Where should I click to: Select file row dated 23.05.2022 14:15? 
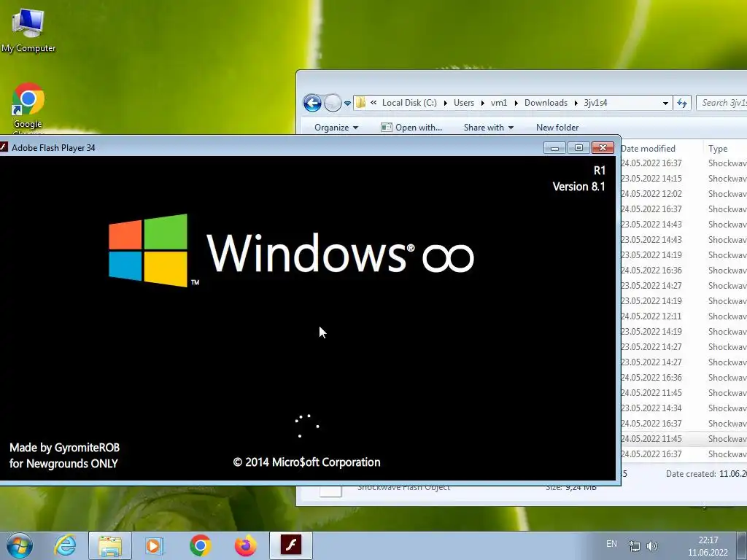[x=684, y=179]
